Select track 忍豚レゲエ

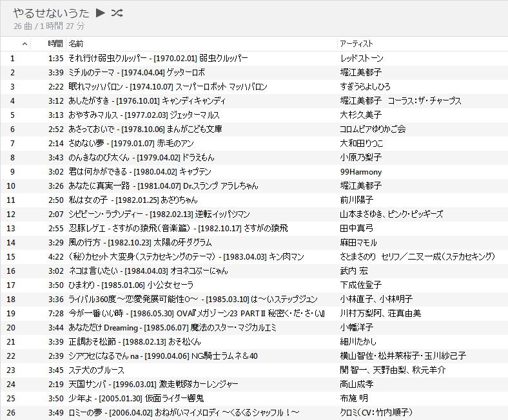(254, 228)
